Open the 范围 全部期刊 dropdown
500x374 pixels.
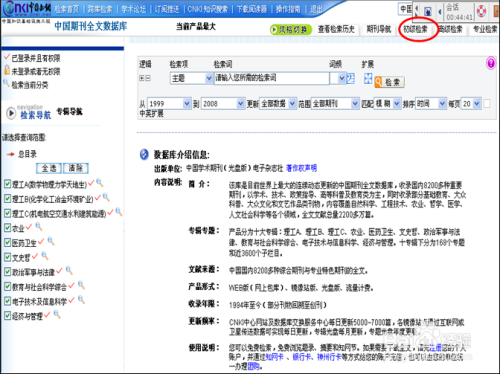pos(335,104)
